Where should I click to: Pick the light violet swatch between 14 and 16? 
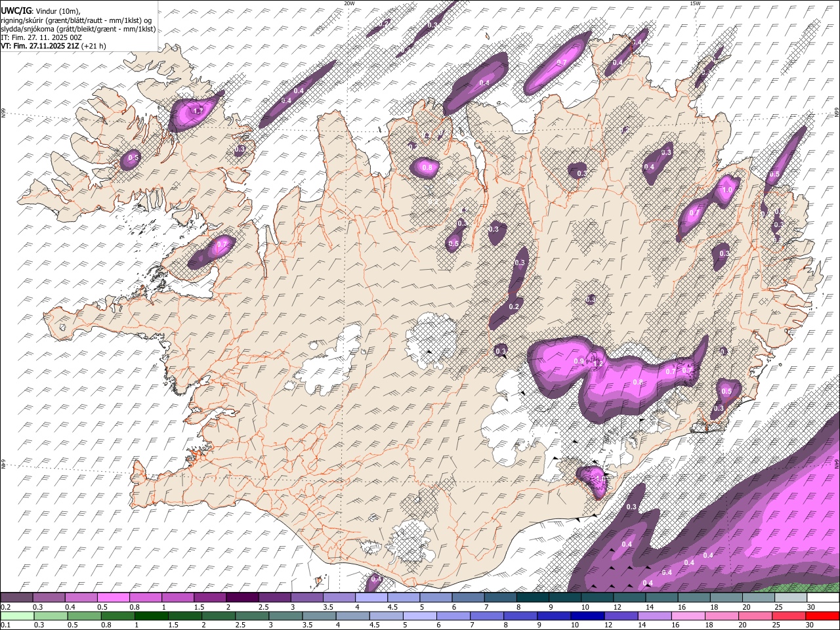click(654, 616)
